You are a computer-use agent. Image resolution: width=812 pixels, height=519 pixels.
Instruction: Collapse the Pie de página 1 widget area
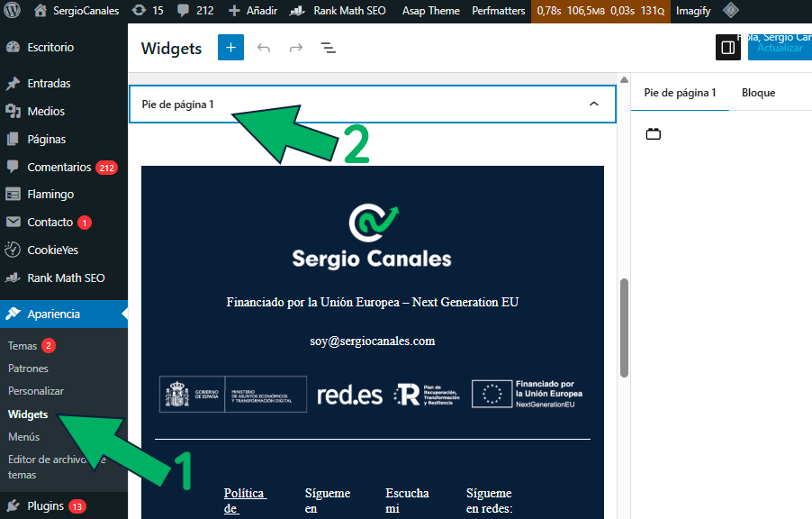(x=593, y=104)
